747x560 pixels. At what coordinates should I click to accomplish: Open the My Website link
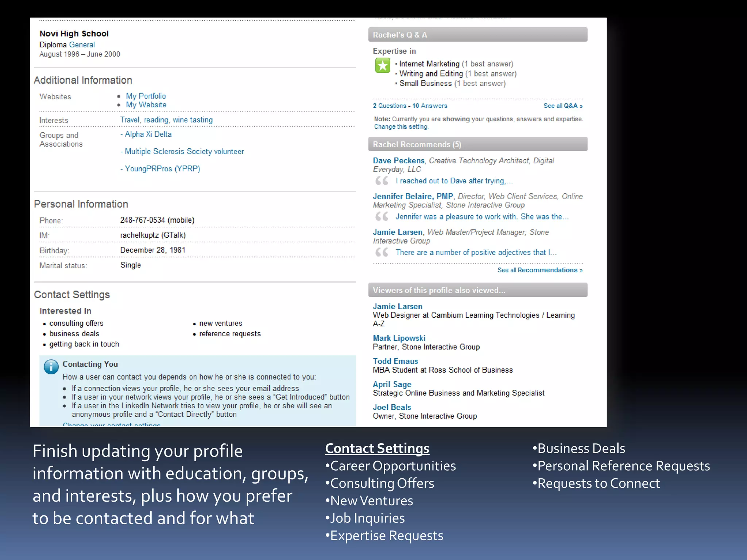tap(146, 105)
